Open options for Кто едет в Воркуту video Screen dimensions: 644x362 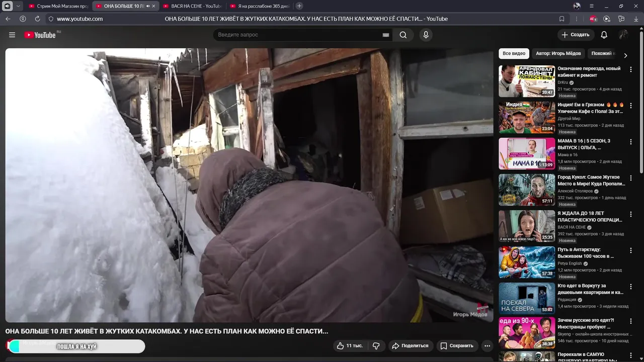(x=631, y=287)
